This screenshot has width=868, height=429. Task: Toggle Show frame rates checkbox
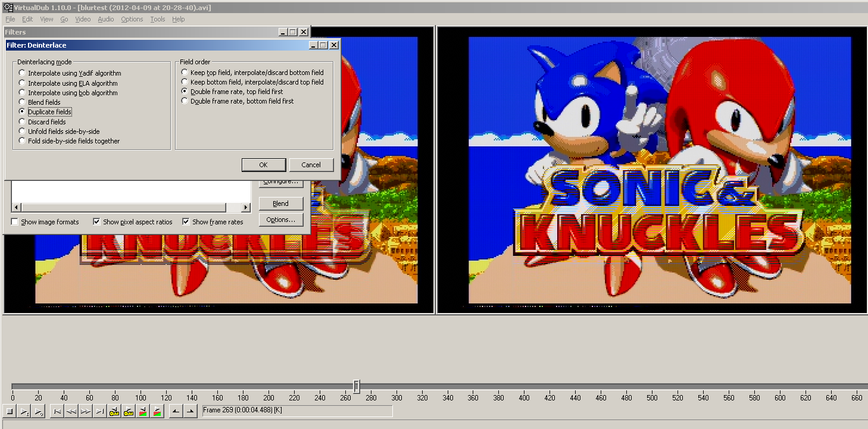(x=213, y=222)
